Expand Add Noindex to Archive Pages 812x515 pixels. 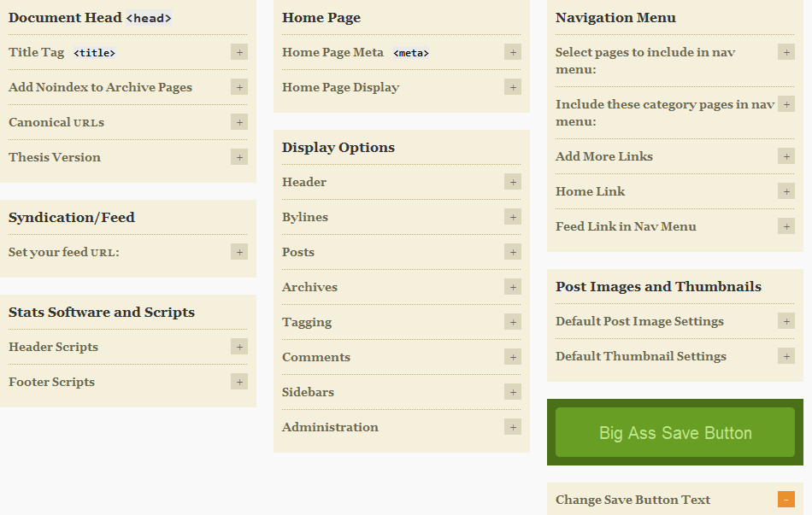click(x=239, y=87)
